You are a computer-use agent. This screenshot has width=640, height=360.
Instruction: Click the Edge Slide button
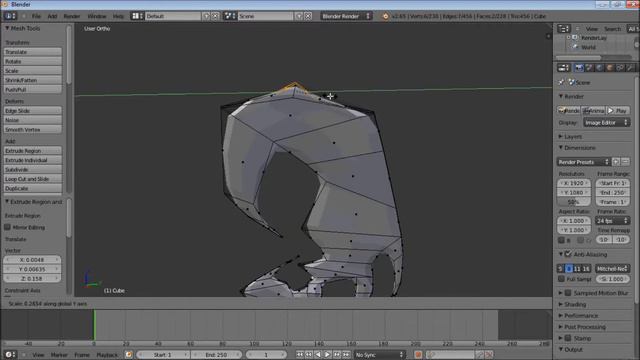point(33,111)
